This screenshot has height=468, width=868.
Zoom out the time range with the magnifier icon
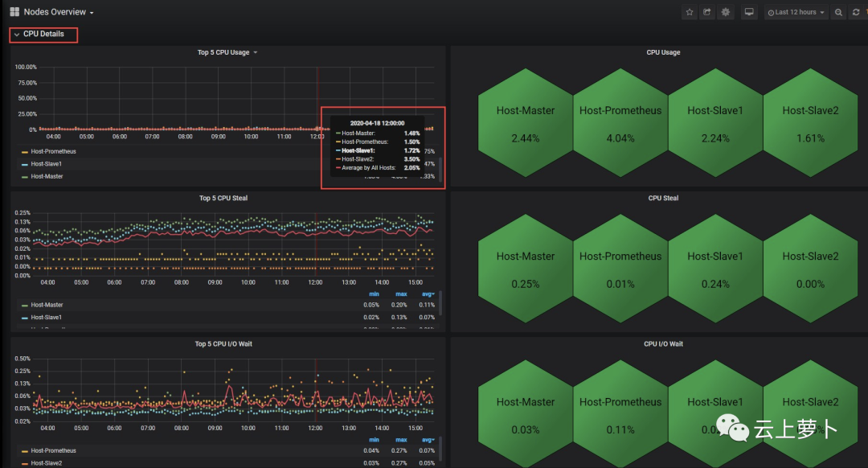click(838, 12)
